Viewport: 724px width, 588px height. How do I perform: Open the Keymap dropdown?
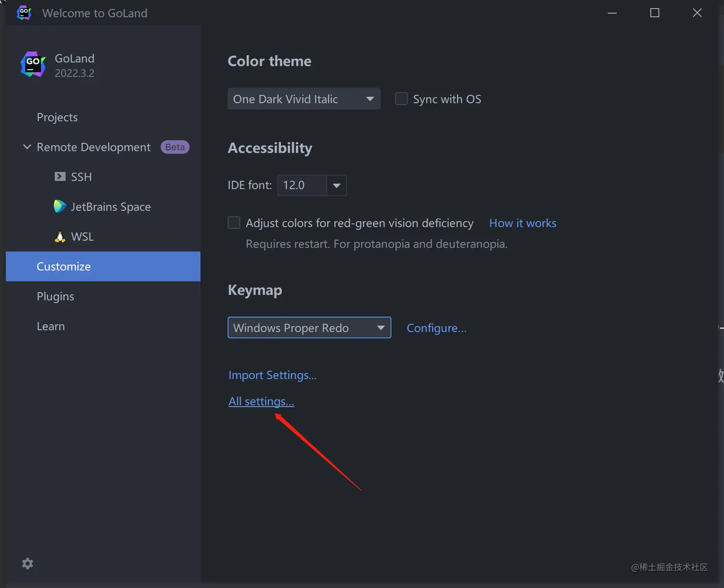tap(309, 328)
